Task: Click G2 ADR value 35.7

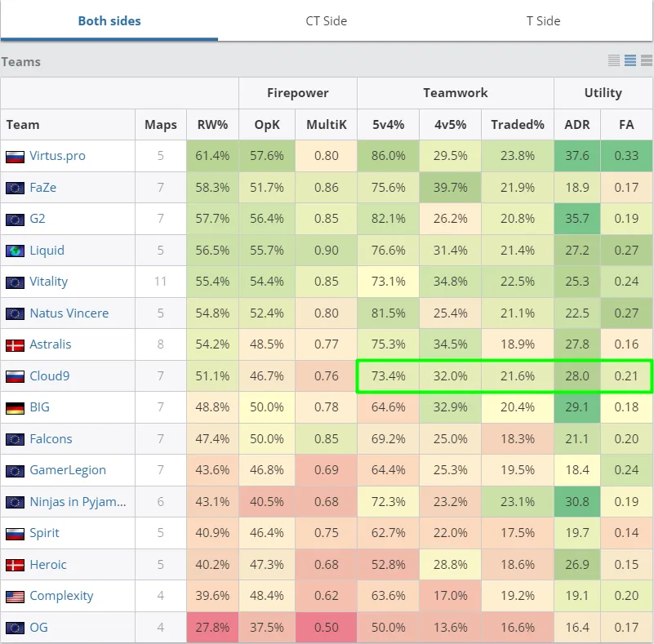Action: pyautogui.click(x=577, y=219)
